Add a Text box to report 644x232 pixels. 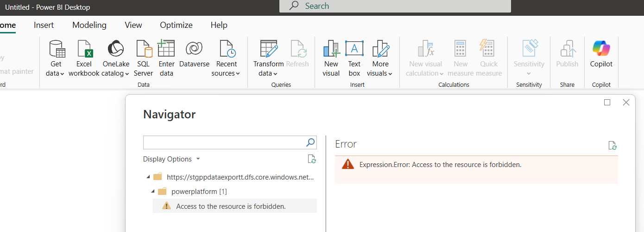[354, 49]
